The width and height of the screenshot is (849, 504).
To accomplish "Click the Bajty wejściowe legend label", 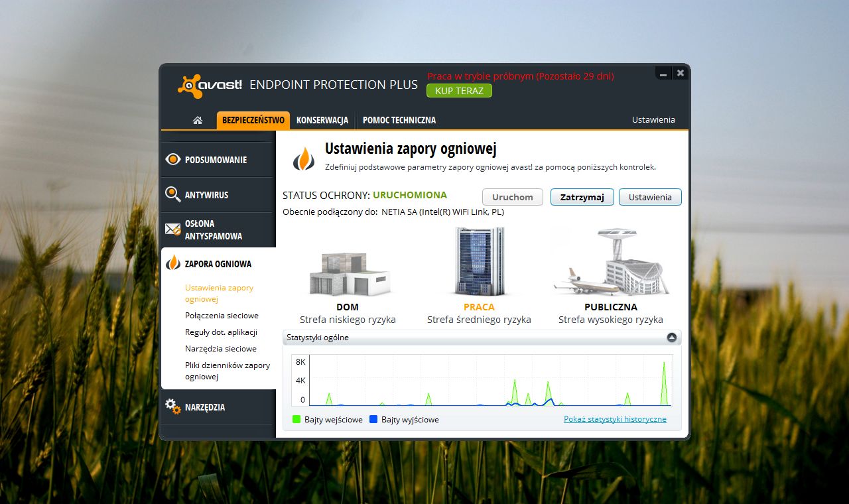I will pos(334,420).
